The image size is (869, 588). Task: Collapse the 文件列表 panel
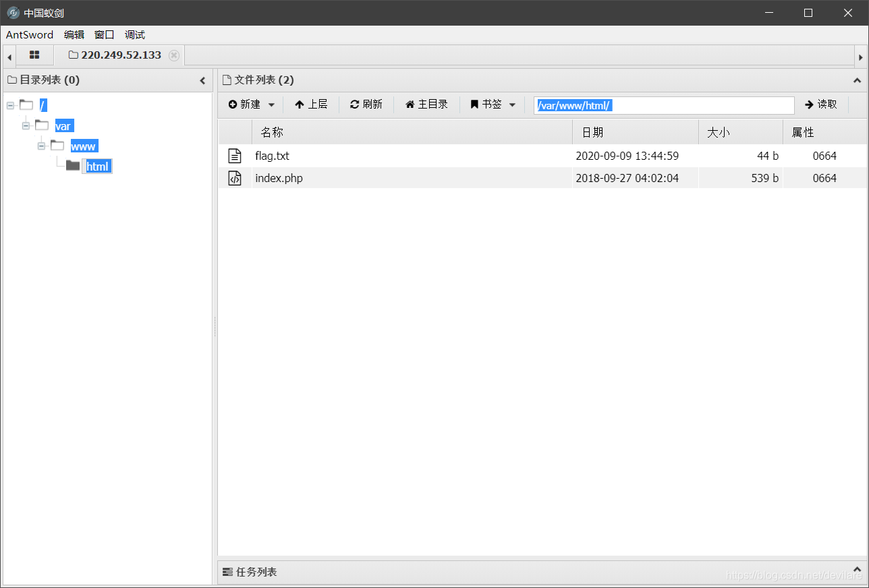857,80
